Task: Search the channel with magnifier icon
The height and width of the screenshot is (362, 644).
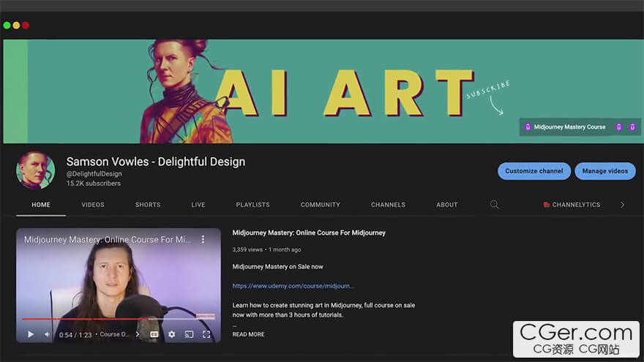Action: pos(495,204)
